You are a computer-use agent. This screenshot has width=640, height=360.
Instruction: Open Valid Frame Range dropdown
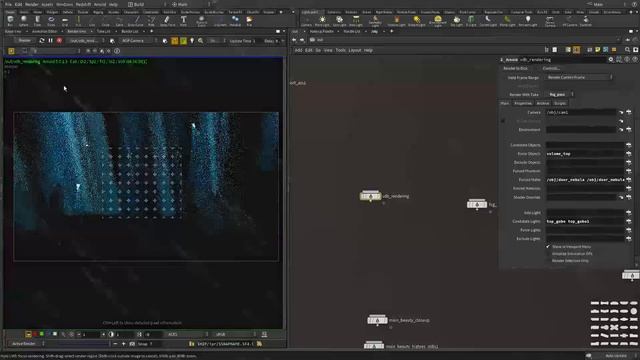(579, 77)
